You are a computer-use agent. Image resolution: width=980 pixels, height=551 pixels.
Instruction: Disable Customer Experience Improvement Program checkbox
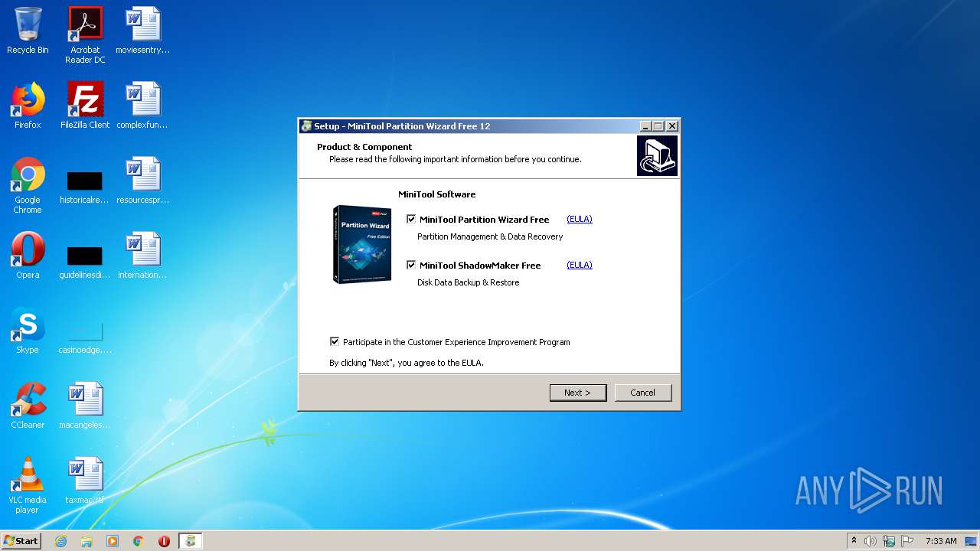tap(335, 342)
